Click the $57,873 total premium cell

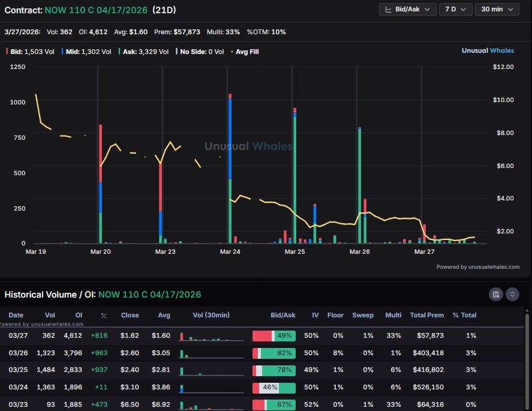[x=430, y=335]
